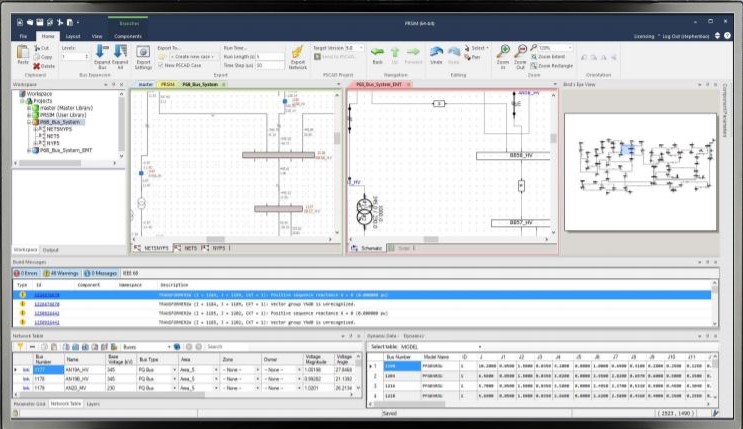Click the help question mark icon

(727, 36)
